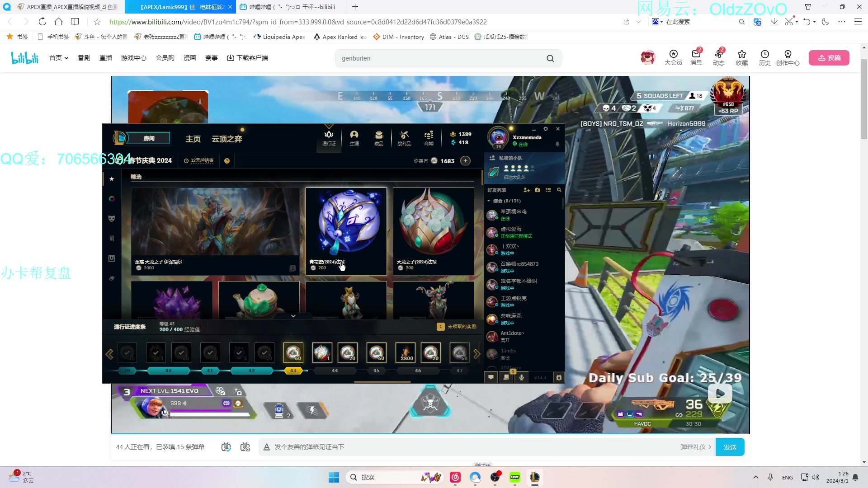Click 商城 store icon in League client
Screen dimensions: 868x488
pos(429,138)
